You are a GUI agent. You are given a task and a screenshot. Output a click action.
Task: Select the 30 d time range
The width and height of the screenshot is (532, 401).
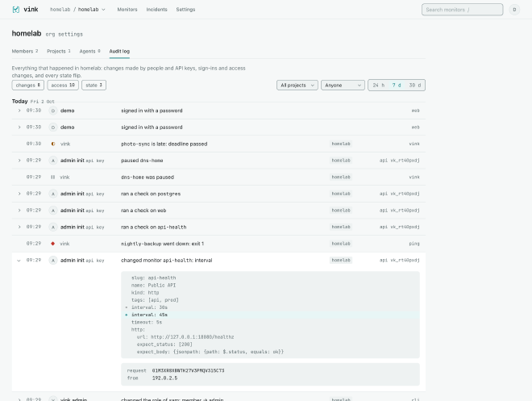414,86
